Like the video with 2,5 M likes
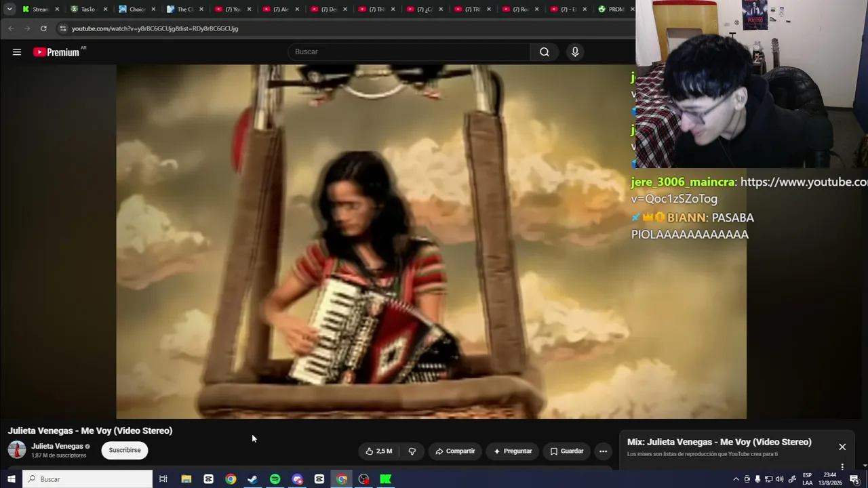868x488 pixels. coord(379,451)
